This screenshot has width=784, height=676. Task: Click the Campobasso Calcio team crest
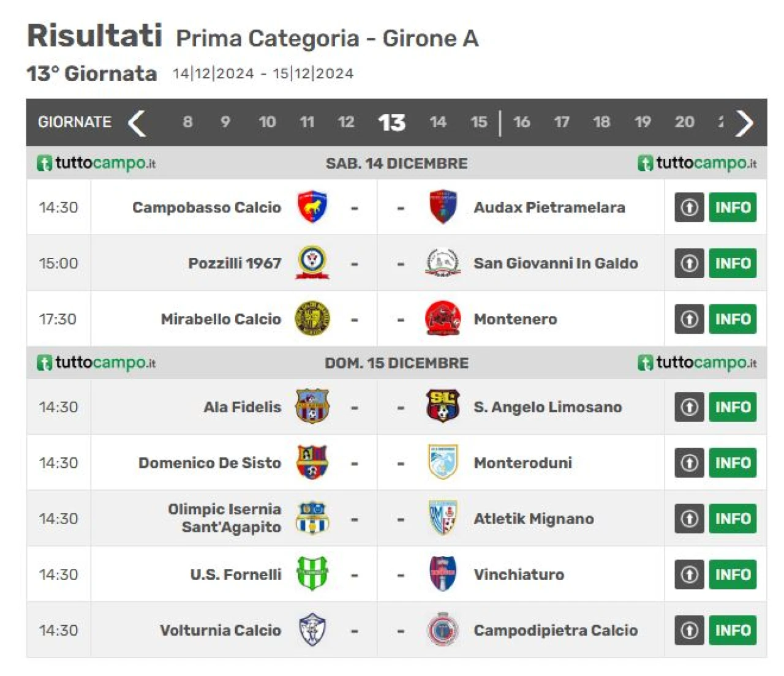(x=312, y=207)
